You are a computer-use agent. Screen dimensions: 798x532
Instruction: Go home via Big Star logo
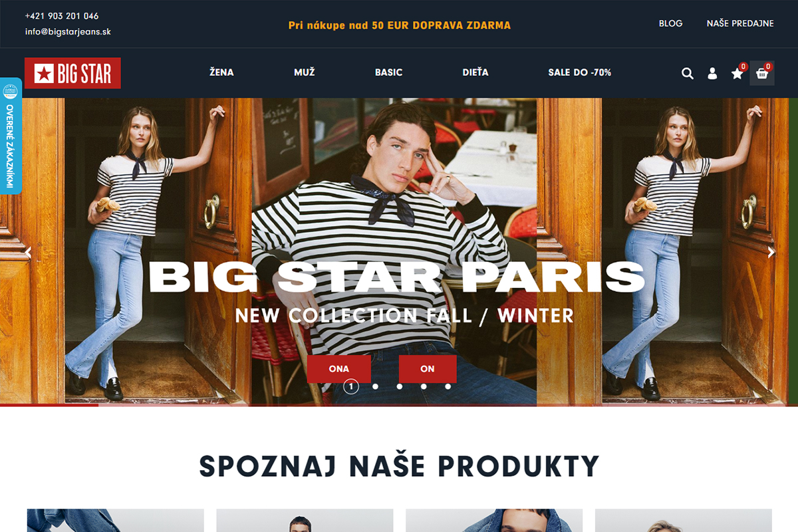click(x=72, y=73)
